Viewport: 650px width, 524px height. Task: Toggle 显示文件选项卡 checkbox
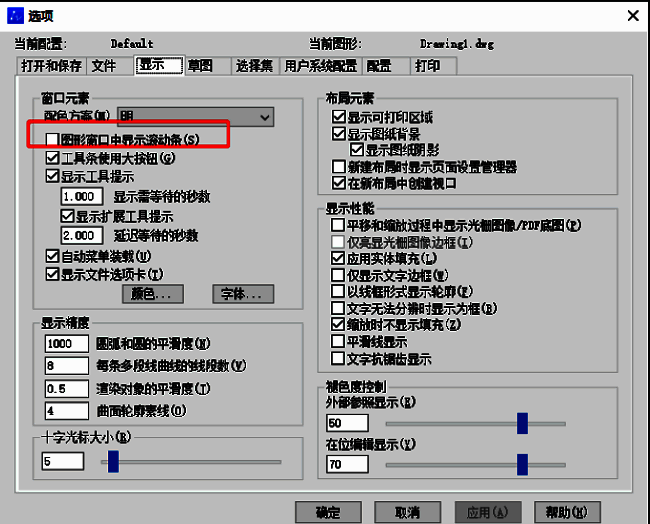coord(52,274)
